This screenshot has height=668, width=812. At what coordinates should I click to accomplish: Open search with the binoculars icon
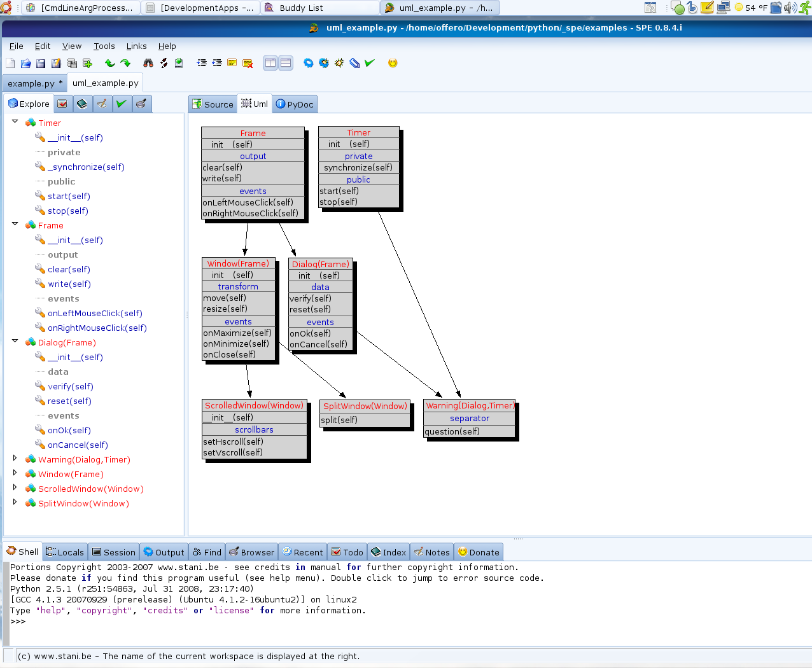148,63
